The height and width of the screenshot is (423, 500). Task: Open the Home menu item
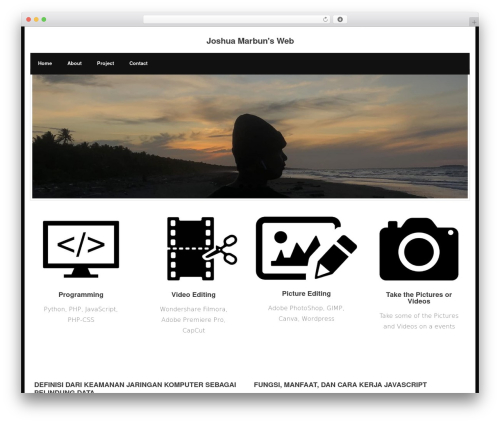[x=45, y=63]
